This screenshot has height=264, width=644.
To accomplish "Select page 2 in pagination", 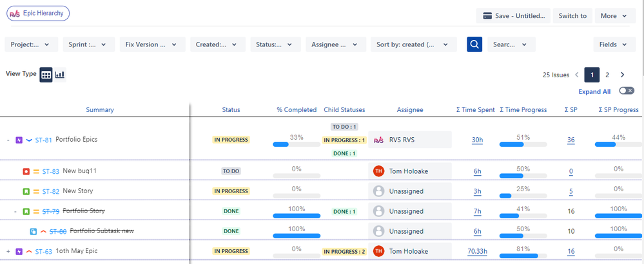I will [x=607, y=75].
